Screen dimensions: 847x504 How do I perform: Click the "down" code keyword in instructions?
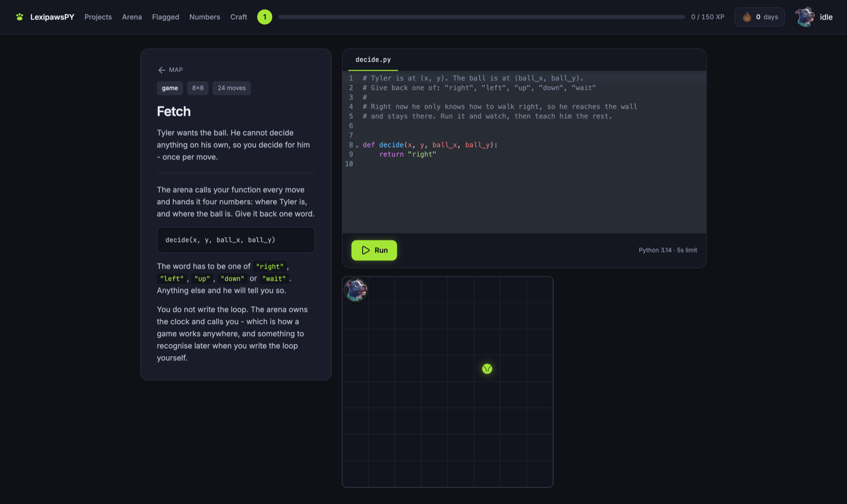point(232,278)
